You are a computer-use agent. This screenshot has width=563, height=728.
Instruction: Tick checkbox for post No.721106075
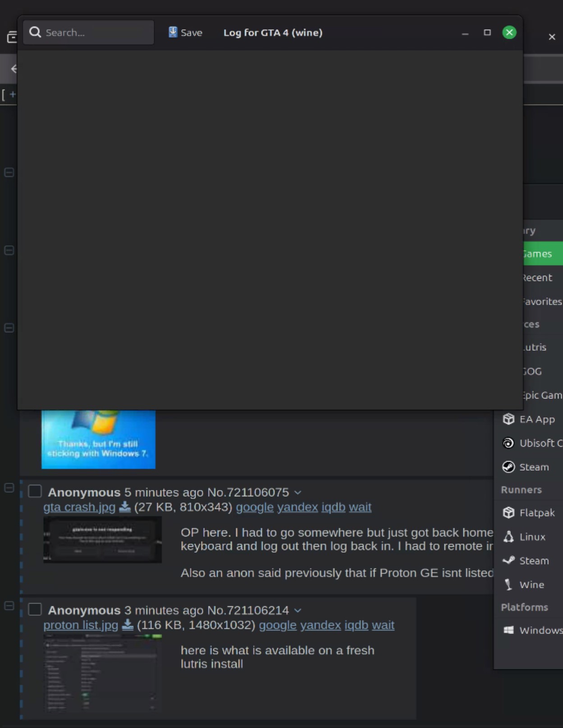tap(35, 491)
